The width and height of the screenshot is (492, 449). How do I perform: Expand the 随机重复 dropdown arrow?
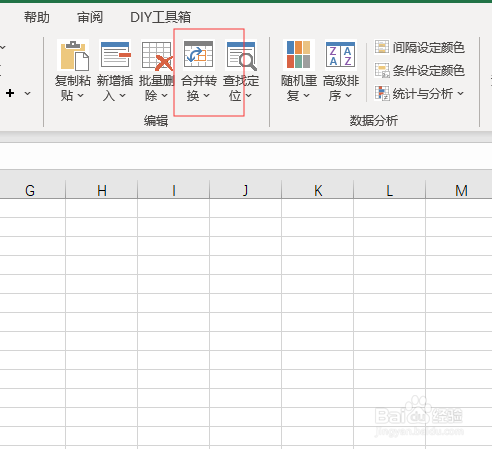[x=306, y=96]
